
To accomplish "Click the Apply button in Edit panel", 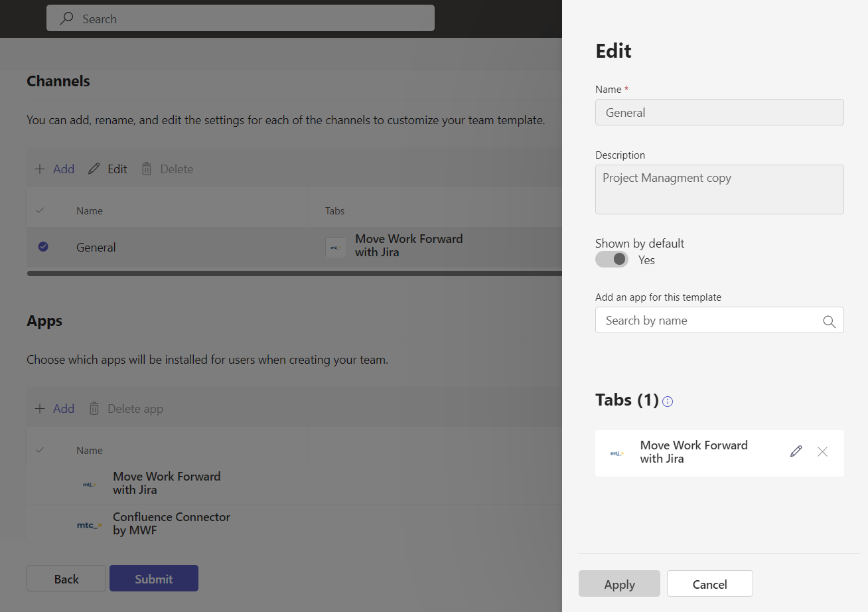I will [619, 583].
